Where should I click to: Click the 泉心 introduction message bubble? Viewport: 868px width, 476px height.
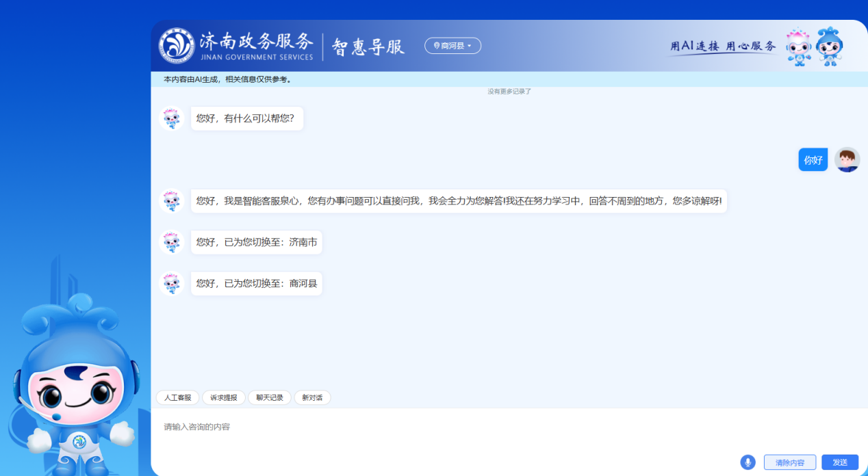pos(459,201)
